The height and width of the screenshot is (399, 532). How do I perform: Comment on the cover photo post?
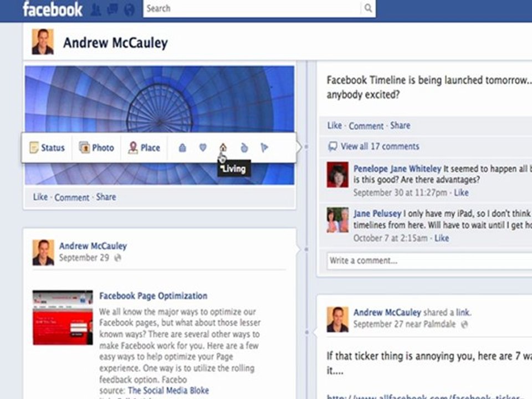72,197
